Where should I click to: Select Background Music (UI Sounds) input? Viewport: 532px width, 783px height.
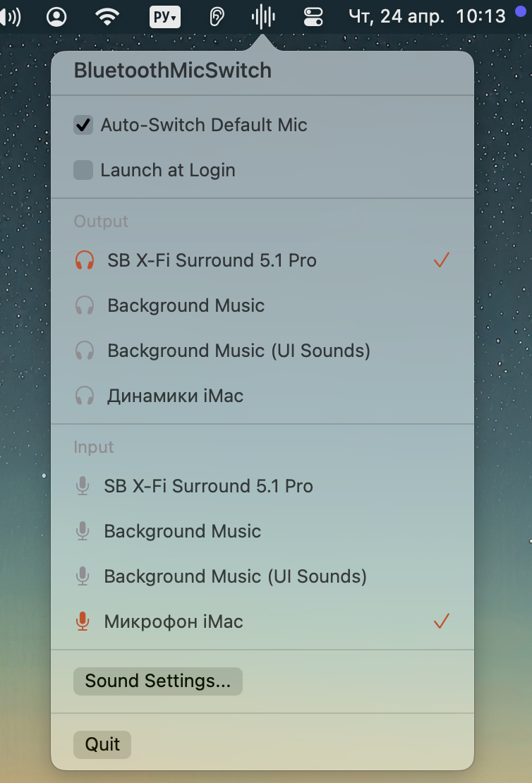pyautogui.click(x=262, y=576)
